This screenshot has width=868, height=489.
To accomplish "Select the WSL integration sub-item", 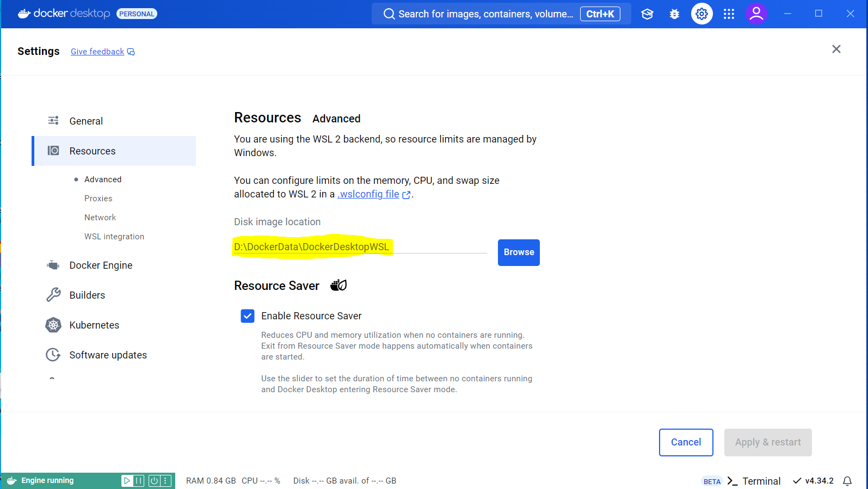I will tap(114, 237).
